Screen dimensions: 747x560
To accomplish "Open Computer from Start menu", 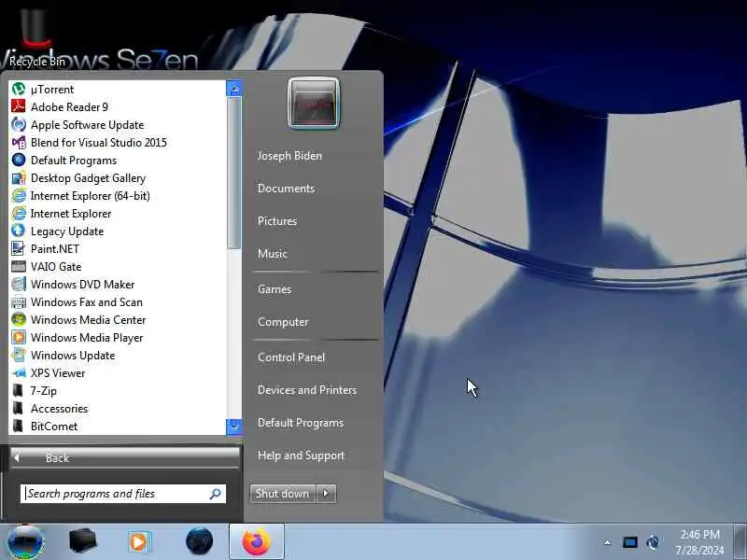I will pos(283,322).
